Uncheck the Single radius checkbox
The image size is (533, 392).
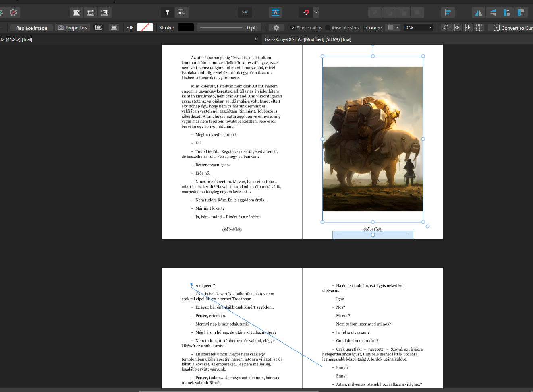(293, 28)
